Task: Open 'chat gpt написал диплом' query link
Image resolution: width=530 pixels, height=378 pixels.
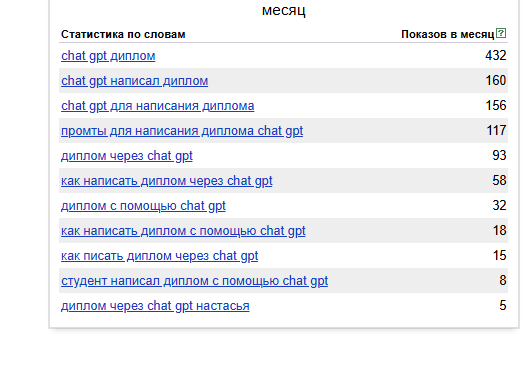Action: tap(135, 81)
